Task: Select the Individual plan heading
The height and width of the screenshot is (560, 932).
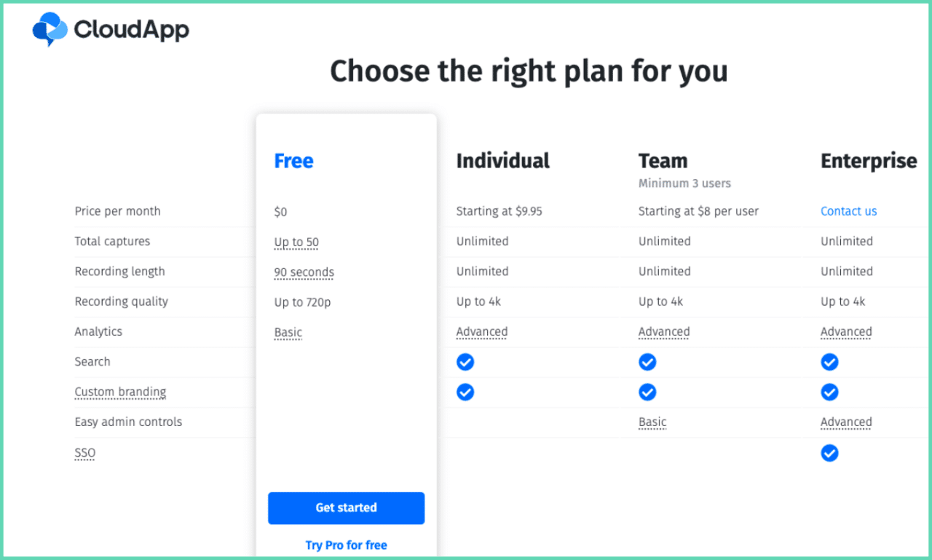Action: (x=502, y=161)
